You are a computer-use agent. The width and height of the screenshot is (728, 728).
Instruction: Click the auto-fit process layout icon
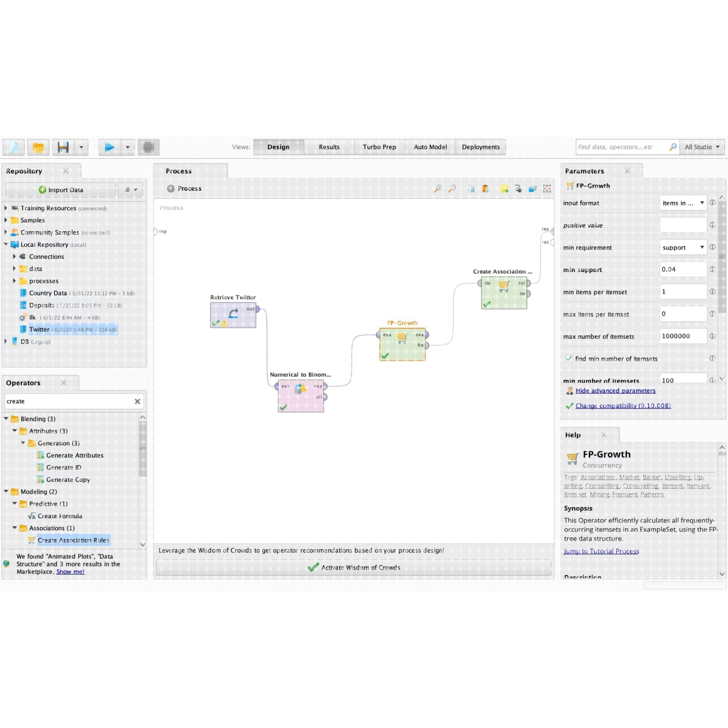(x=547, y=189)
